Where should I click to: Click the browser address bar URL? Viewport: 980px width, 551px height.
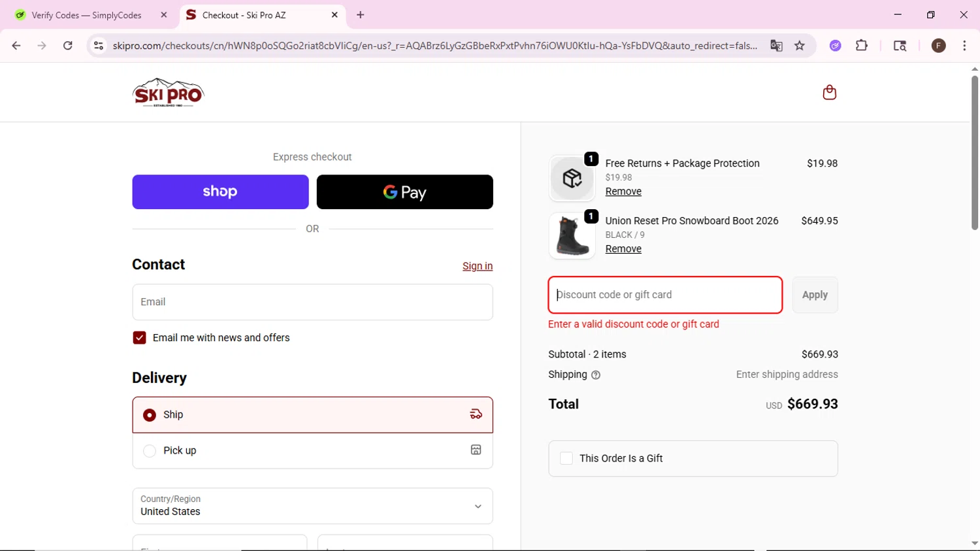point(434,46)
